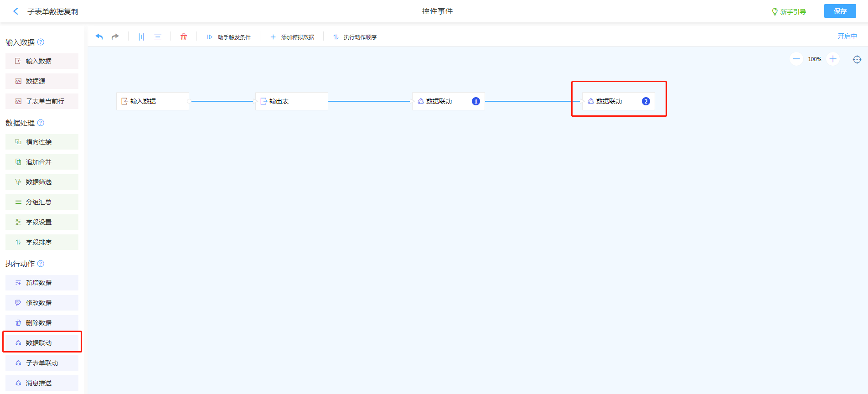
Task: Toggle the 开启中 enabled status
Action: tap(847, 36)
